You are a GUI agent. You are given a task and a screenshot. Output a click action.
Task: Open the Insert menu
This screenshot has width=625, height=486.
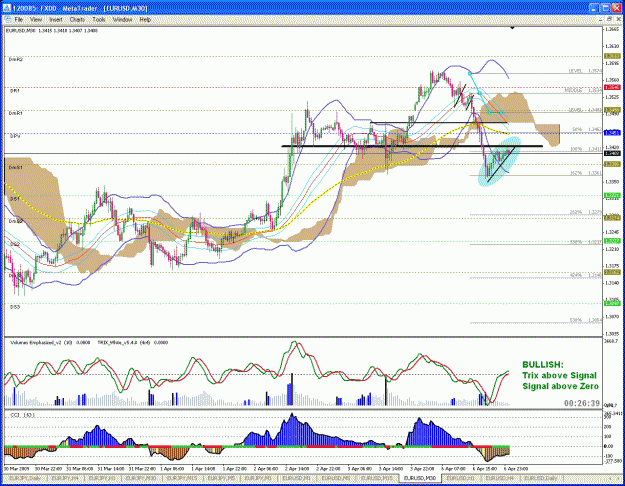[x=55, y=19]
